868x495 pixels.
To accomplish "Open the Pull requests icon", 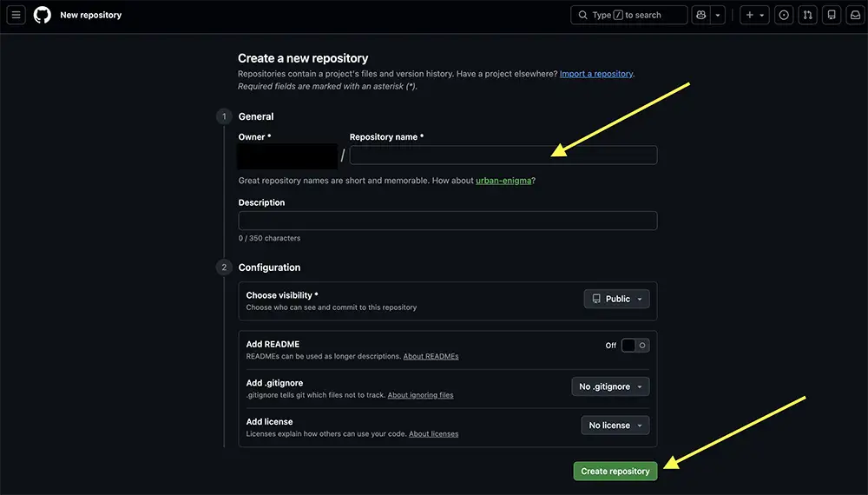I will (808, 15).
